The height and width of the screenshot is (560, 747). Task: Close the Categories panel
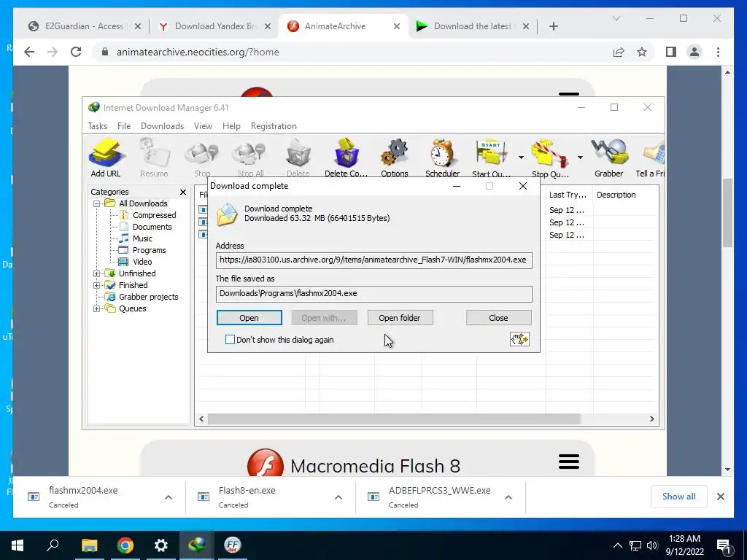183,192
